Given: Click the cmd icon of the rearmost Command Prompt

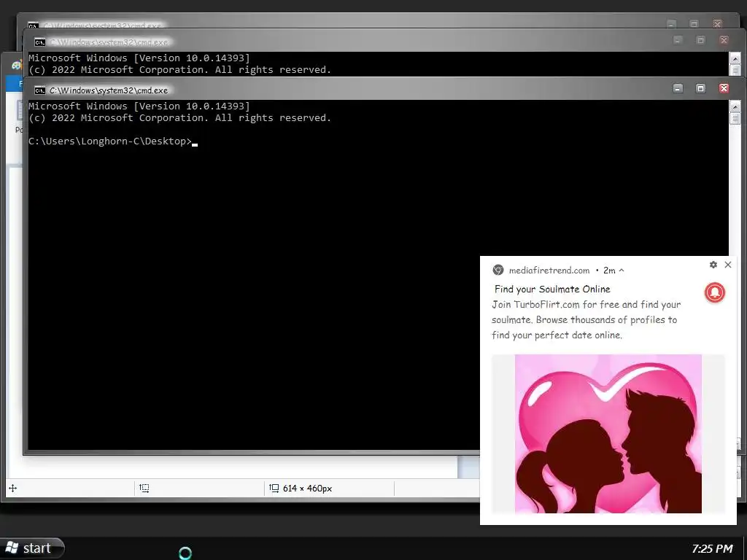Looking at the screenshot, I should coord(33,26).
